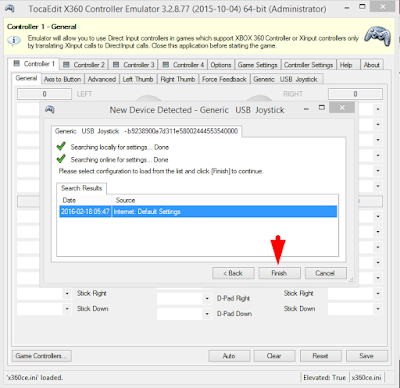Minimize the New Device Detected dialog

pyautogui.click(x=306, y=109)
